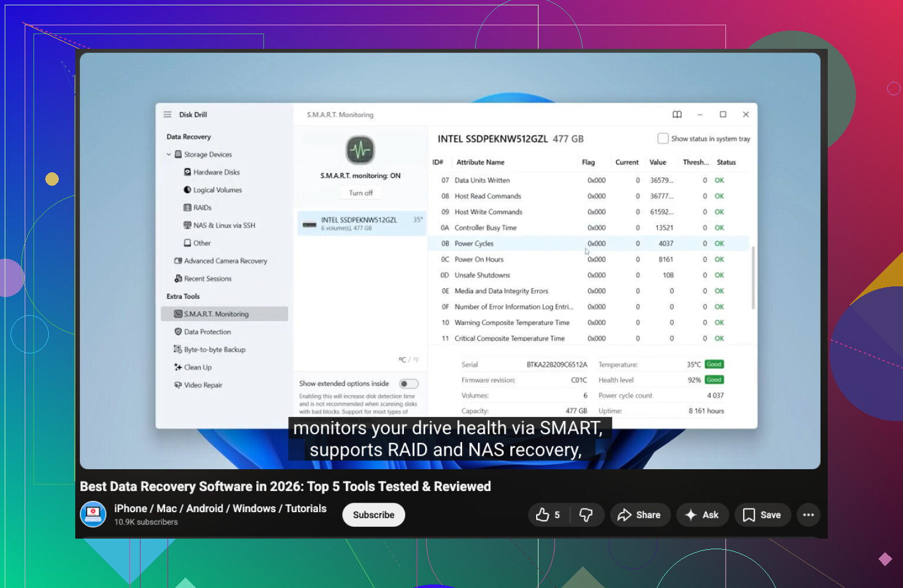Select the Power On Hours row
Image resolution: width=903 pixels, height=588 pixels.
[x=589, y=259]
